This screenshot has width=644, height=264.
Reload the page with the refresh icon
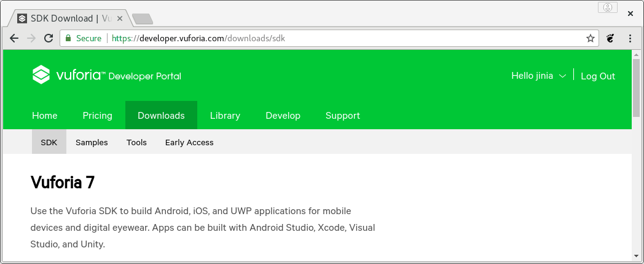pos(49,38)
